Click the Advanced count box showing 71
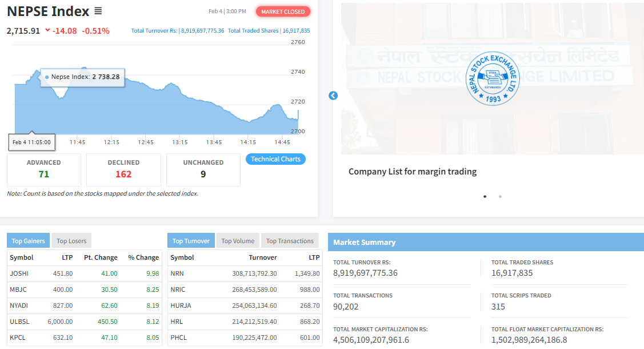The image size is (644, 349). tap(43, 169)
